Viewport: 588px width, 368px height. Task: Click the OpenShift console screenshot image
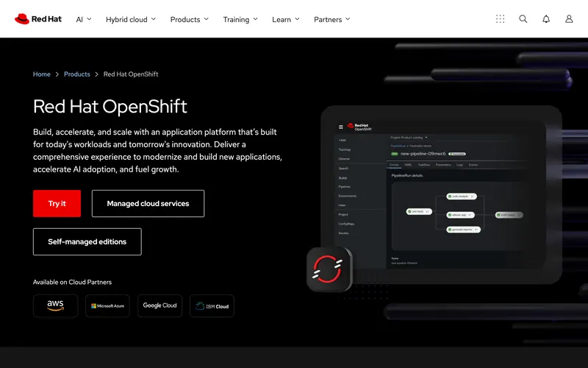click(441, 194)
